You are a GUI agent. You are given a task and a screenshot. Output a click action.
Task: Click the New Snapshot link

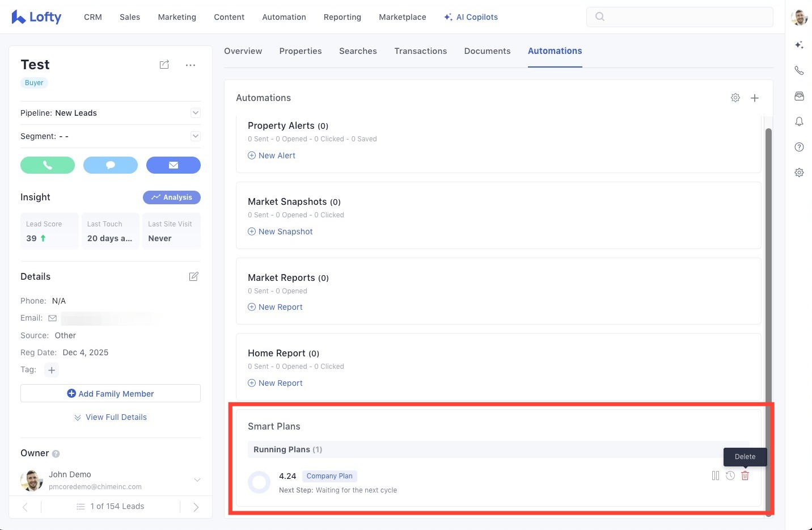pyautogui.click(x=285, y=232)
